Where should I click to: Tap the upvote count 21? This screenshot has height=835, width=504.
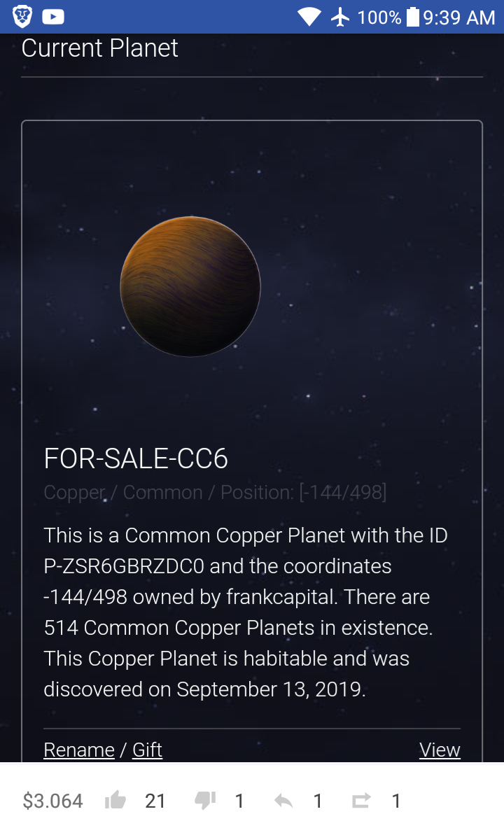click(155, 801)
